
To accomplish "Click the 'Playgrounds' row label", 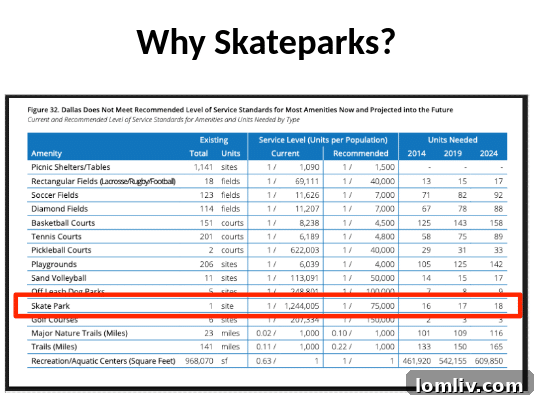I will pyautogui.click(x=54, y=265).
